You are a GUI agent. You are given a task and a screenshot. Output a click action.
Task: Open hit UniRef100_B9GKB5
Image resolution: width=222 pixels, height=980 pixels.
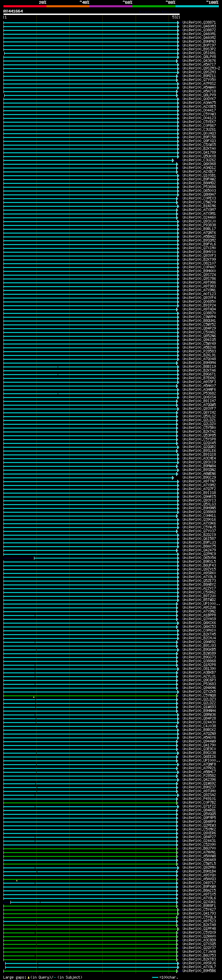pyautogui.click(x=199, y=649)
